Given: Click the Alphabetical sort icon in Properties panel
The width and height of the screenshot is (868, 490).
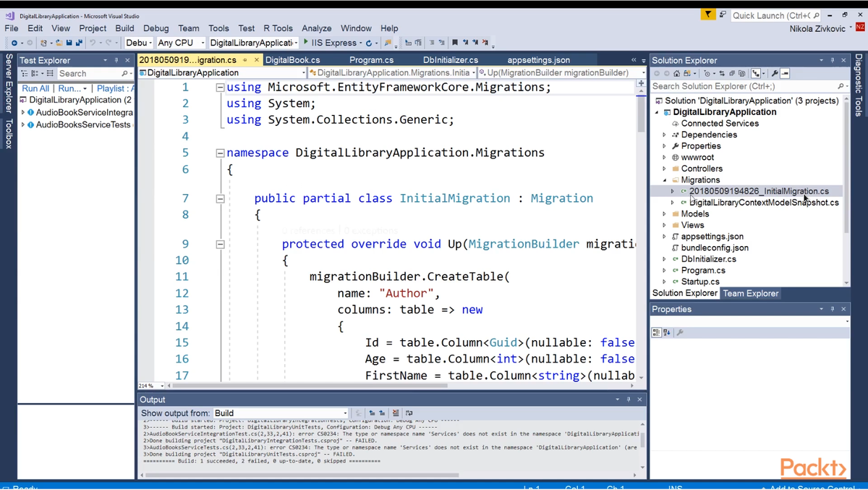Looking at the screenshot, I should tap(667, 332).
